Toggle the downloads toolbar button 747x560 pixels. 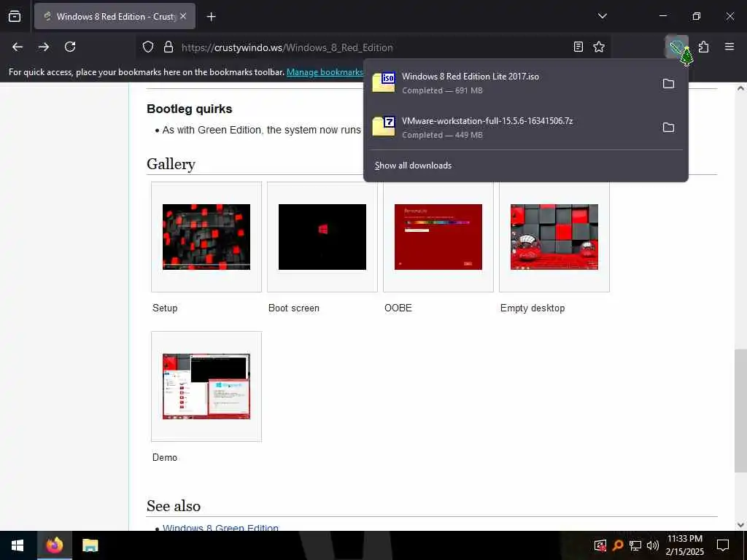(x=676, y=47)
